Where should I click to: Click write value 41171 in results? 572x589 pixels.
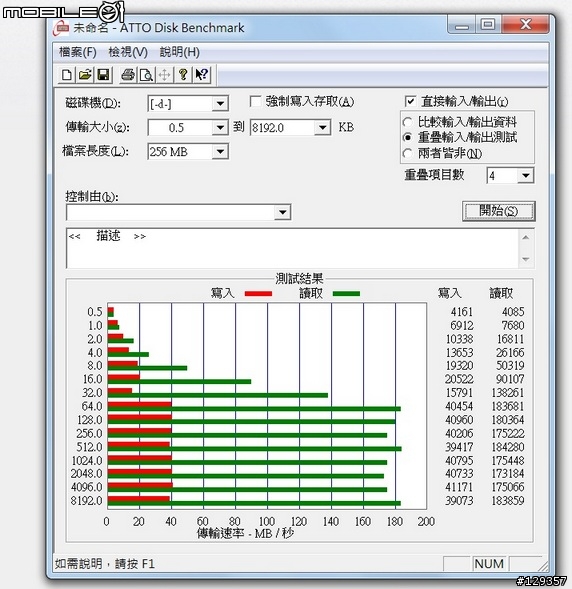(459, 487)
